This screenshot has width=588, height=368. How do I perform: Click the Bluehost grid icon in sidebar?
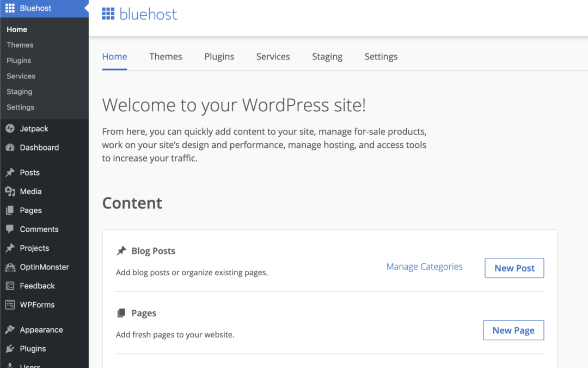click(x=10, y=8)
